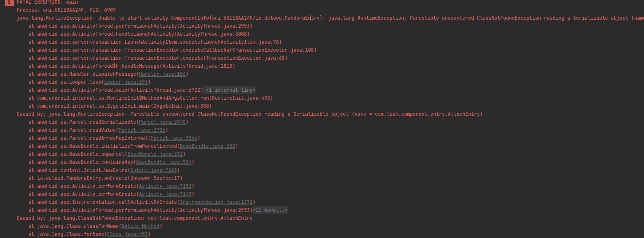Jump to Looper.java:193 source link
Viewport: 644px width, 238px height.
(x=126, y=82)
